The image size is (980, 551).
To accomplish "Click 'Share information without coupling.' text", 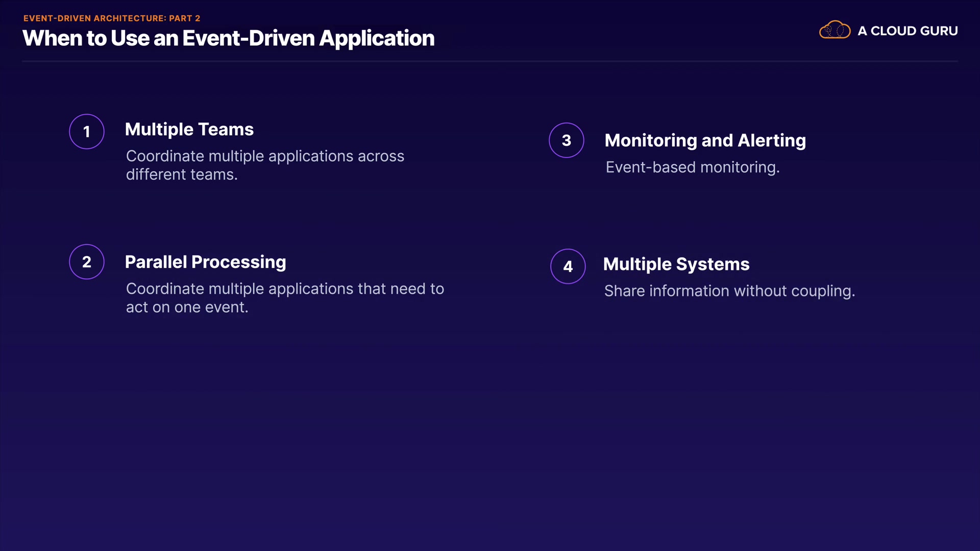I will [x=729, y=291].
